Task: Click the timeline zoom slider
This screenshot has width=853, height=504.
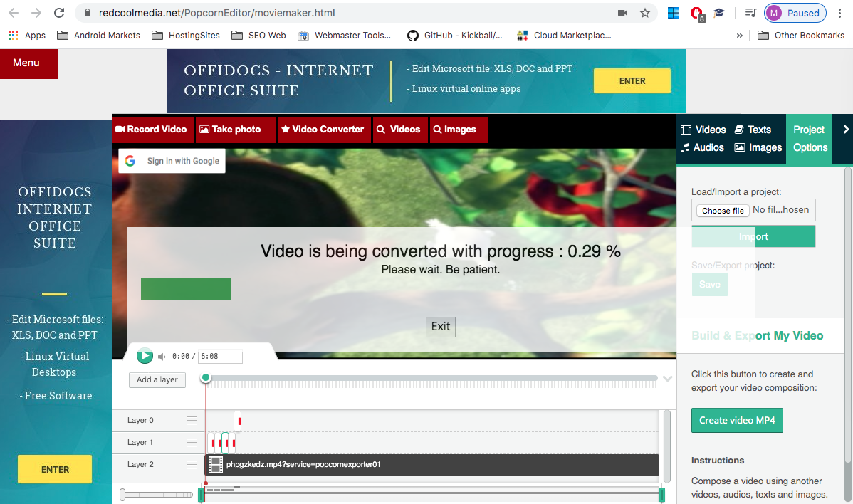Action: coord(158,494)
